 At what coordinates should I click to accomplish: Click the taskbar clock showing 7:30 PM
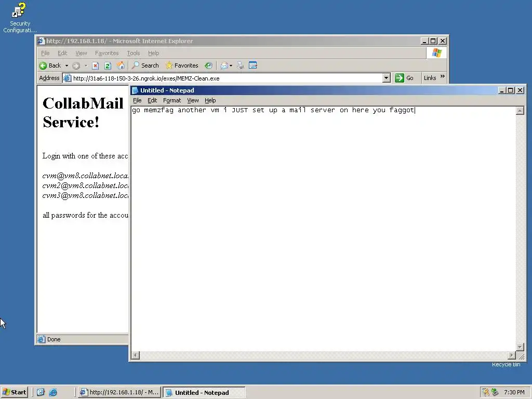[514, 392]
